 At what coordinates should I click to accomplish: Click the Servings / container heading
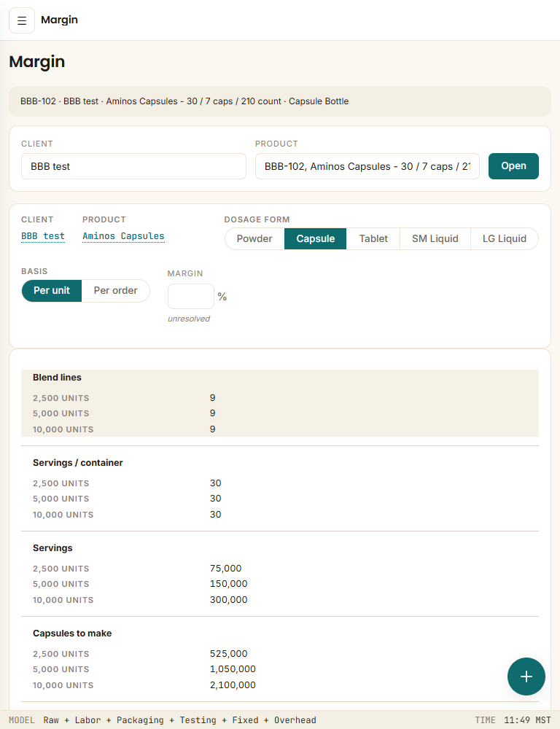[78, 463]
